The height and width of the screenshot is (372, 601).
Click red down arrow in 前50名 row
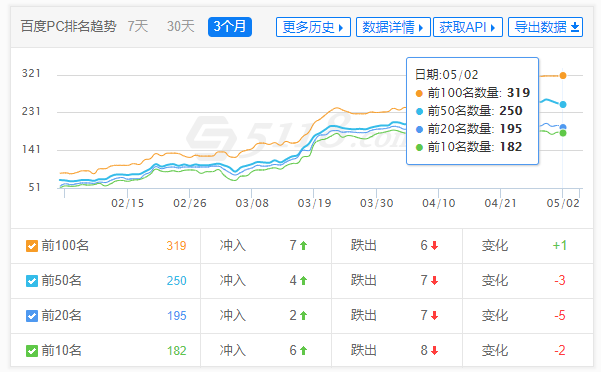(x=434, y=281)
